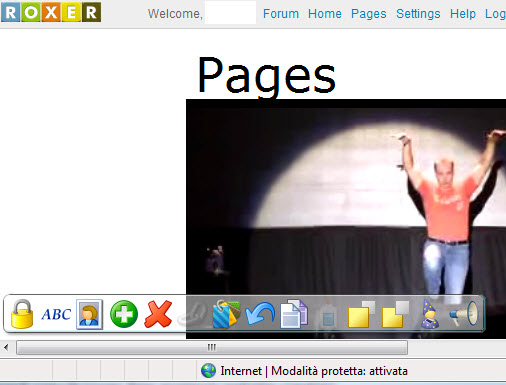506x385 pixels.
Task: Click the copy documents icon
Action: click(x=294, y=314)
